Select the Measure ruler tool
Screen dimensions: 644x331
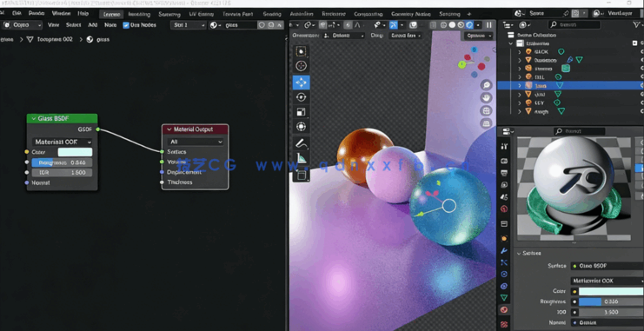pyautogui.click(x=301, y=158)
